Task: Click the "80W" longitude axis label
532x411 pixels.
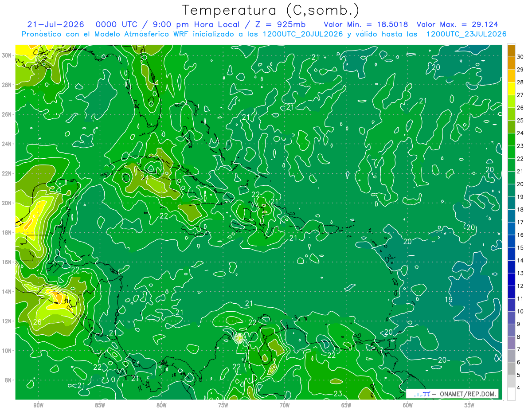Action: coord(161,405)
